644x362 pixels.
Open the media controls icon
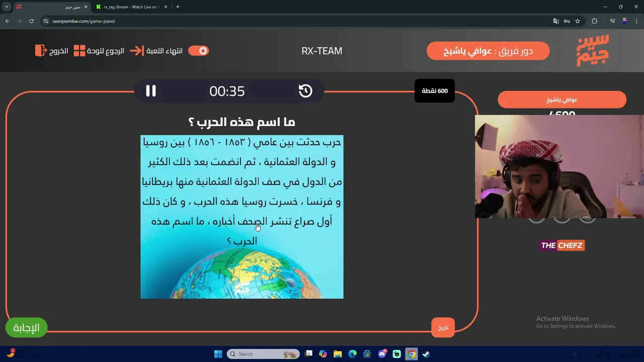[x=612, y=21]
